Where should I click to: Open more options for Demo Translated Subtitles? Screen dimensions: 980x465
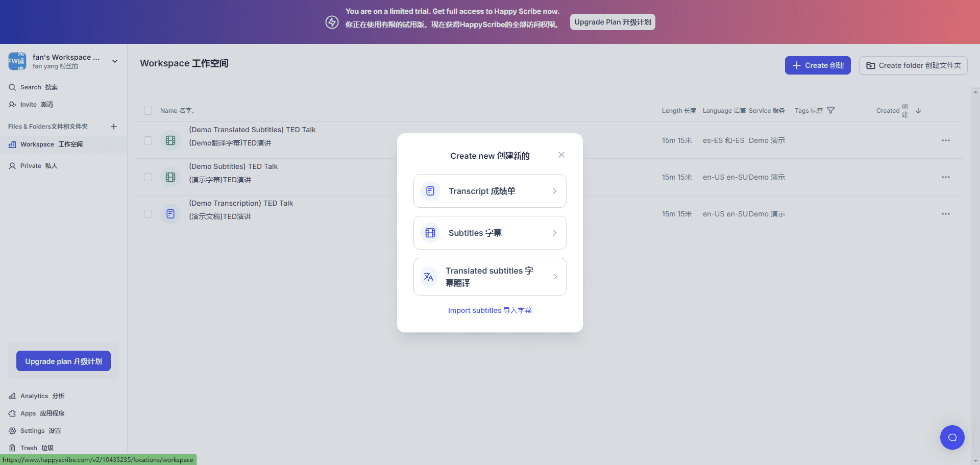tap(945, 140)
